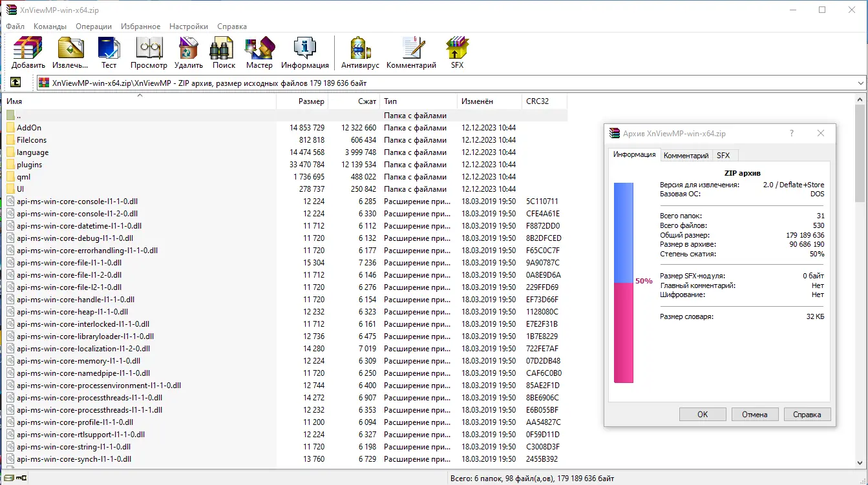The height and width of the screenshot is (485, 868).
Task: Sort list by Сжат column
Action: pos(354,101)
